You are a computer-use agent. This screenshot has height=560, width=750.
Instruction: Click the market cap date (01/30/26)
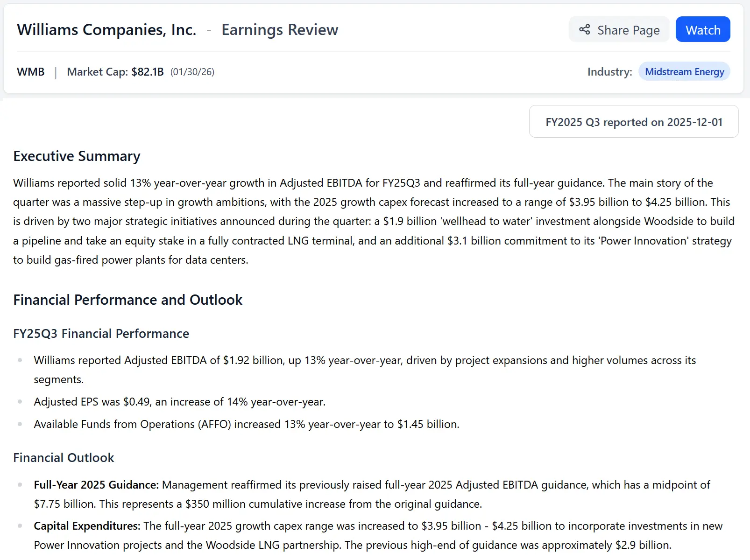192,72
